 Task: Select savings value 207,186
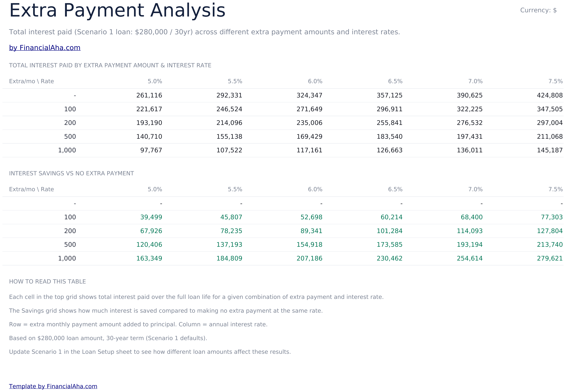pyautogui.click(x=309, y=258)
